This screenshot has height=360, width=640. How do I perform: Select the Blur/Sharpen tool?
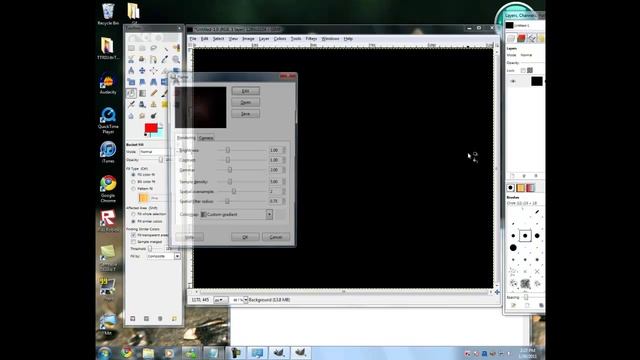(131, 116)
